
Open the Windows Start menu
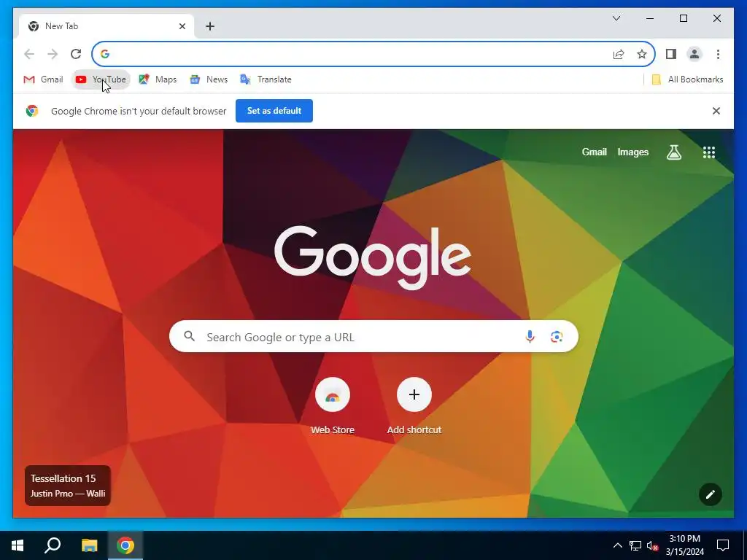click(x=18, y=545)
